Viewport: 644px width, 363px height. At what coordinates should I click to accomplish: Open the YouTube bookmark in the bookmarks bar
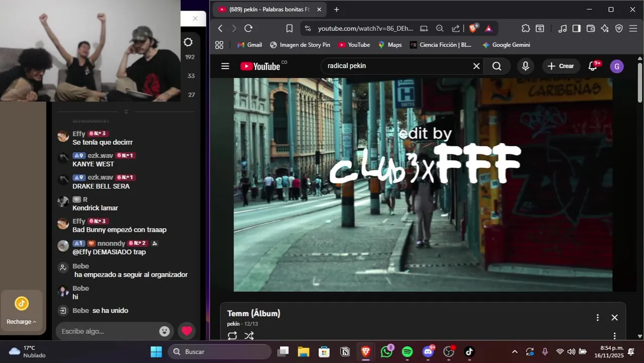coord(354,45)
